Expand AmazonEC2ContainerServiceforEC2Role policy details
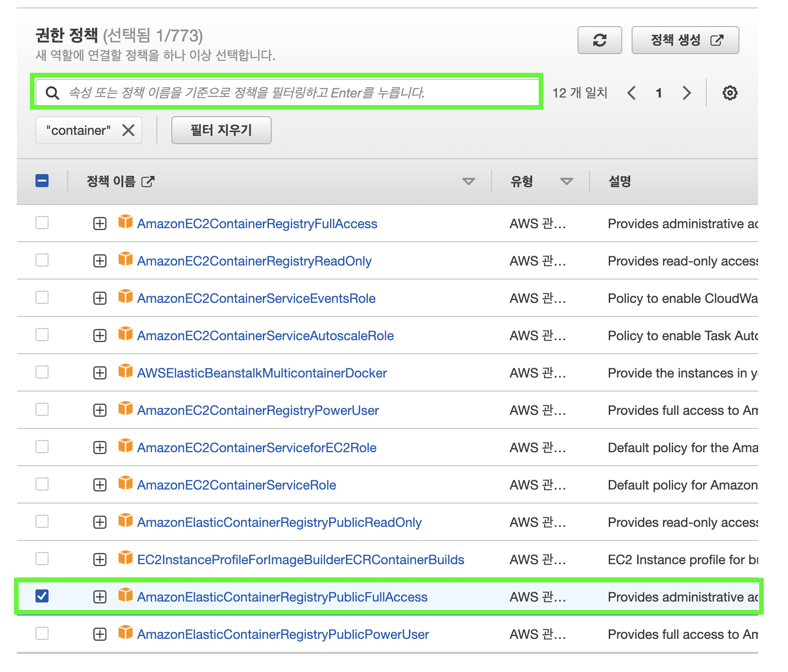 [x=100, y=448]
